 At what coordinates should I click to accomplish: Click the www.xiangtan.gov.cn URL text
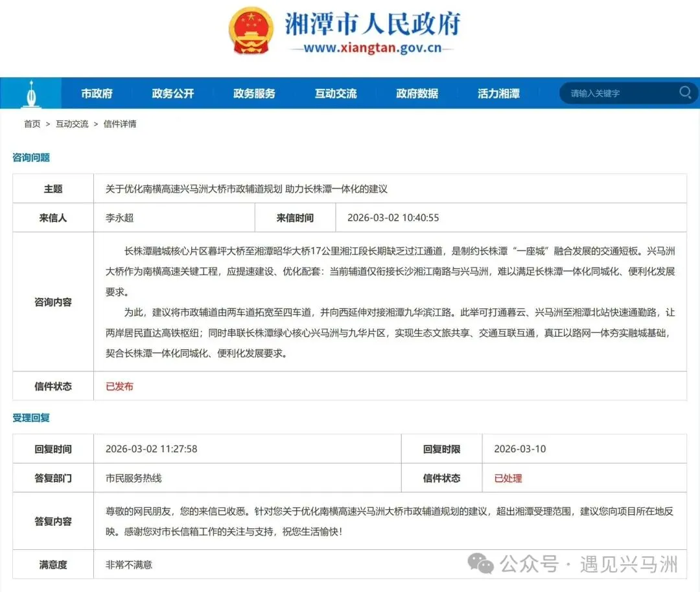pos(372,48)
